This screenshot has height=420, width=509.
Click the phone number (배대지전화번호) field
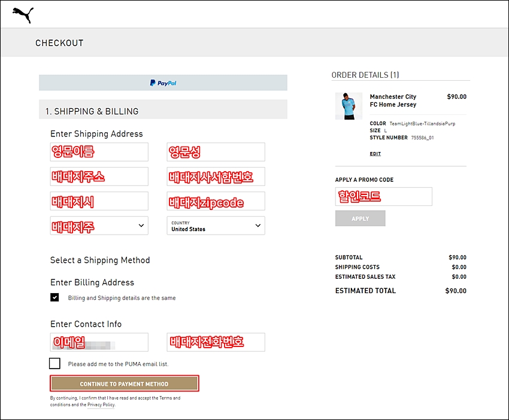pyautogui.click(x=216, y=342)
